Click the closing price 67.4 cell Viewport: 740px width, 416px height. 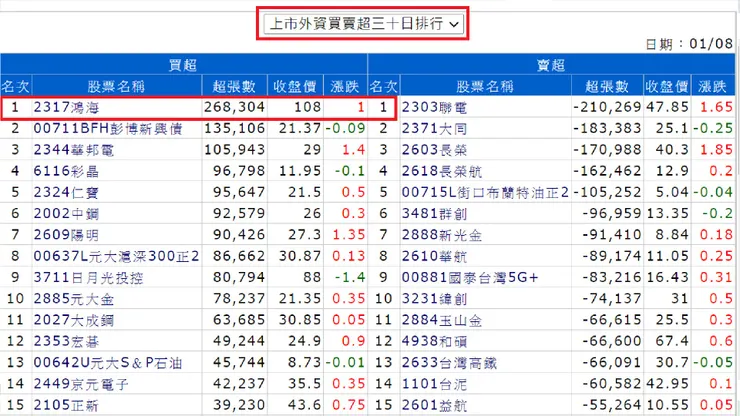(x=674, y=341)
